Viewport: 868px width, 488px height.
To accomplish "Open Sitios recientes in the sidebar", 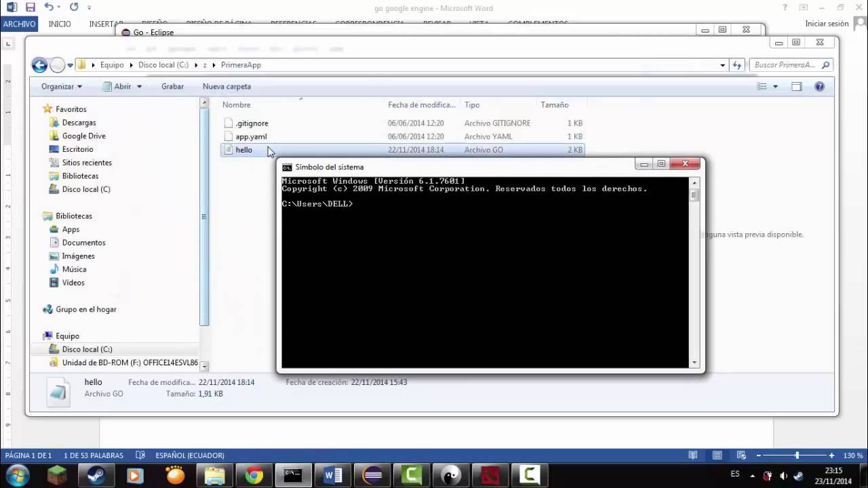I will (x=87, y=163).
